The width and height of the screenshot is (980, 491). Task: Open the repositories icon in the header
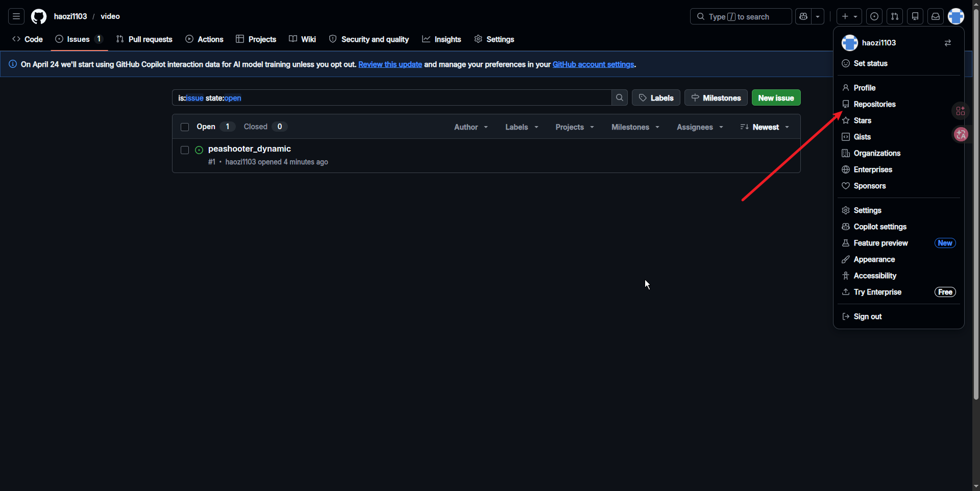pyautogui.click(x=915, y=16)
